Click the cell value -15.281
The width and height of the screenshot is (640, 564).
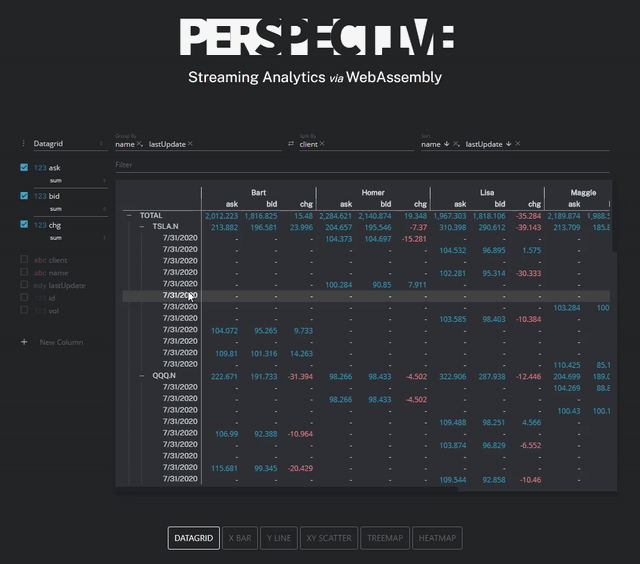coord(414,239)
